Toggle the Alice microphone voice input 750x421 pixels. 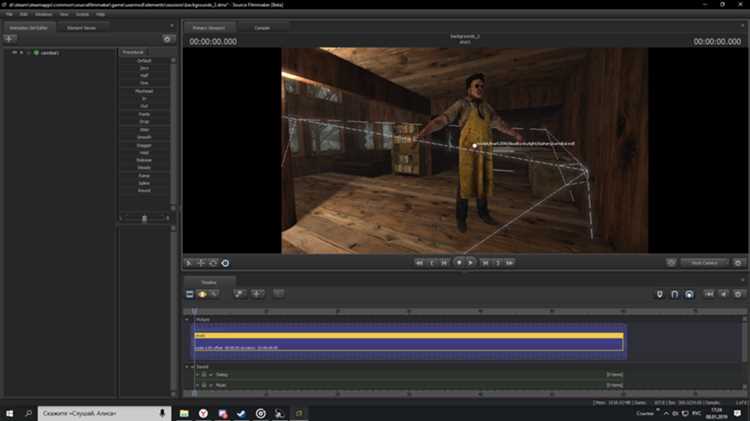pos(162,413)
